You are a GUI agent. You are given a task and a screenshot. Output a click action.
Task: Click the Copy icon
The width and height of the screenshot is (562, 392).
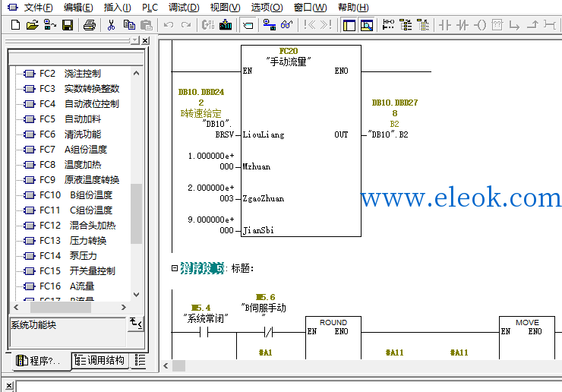[129, 25]
